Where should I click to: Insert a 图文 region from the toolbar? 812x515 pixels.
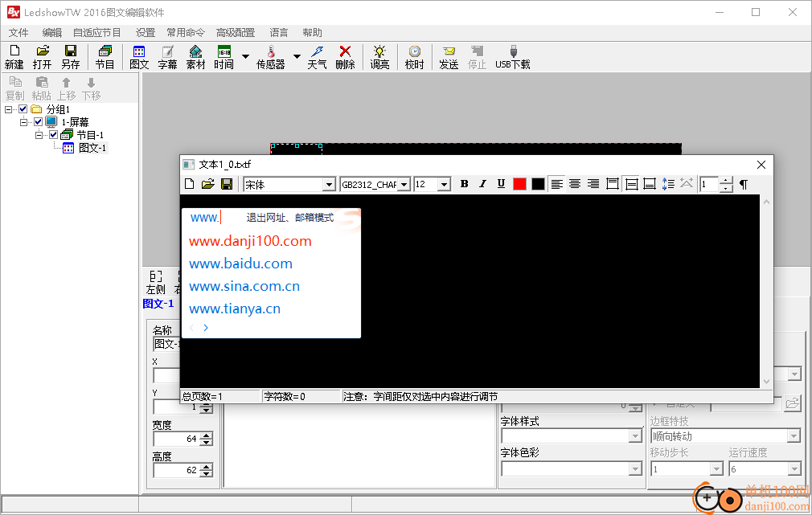click(139, 57)
